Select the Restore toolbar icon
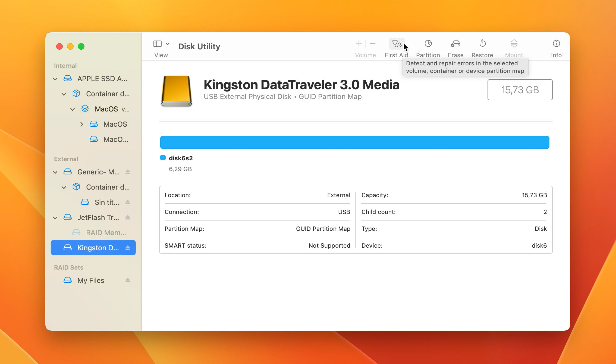Screen dimensions: 616x364 click(482, 43)
